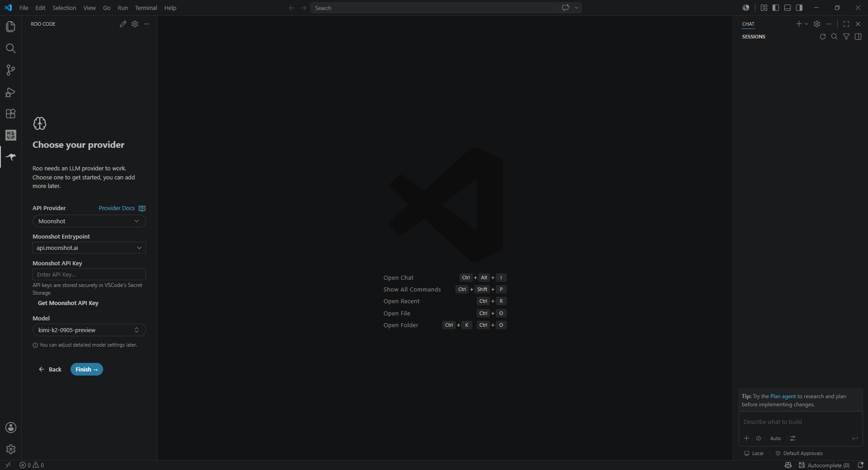Open the Manage gear in activity bar
This screenshot has width=868, height=470.
10,449
